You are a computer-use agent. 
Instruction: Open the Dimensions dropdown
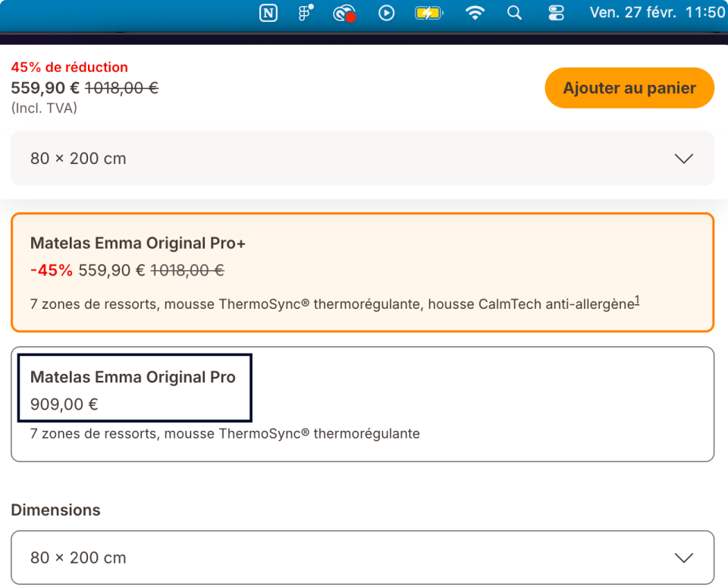[x=362, y=558]
